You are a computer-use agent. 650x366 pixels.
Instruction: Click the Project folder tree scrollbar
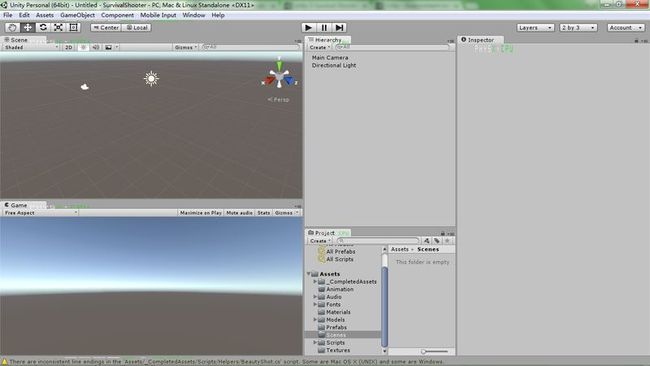tap(384, 307)
